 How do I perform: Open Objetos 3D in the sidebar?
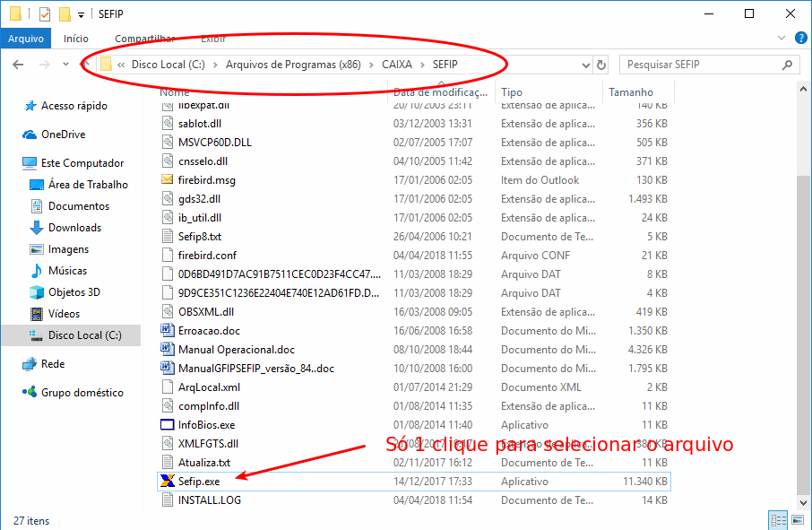74,292
